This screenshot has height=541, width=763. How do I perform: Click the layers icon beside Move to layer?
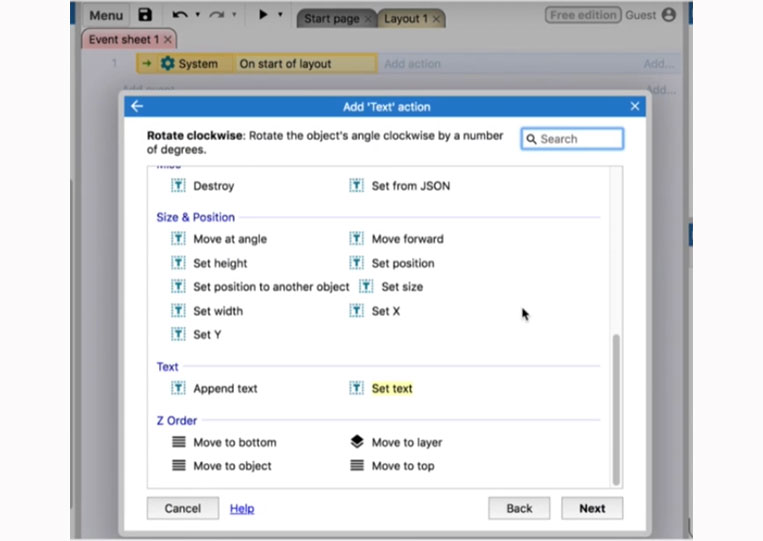[357, 441]
